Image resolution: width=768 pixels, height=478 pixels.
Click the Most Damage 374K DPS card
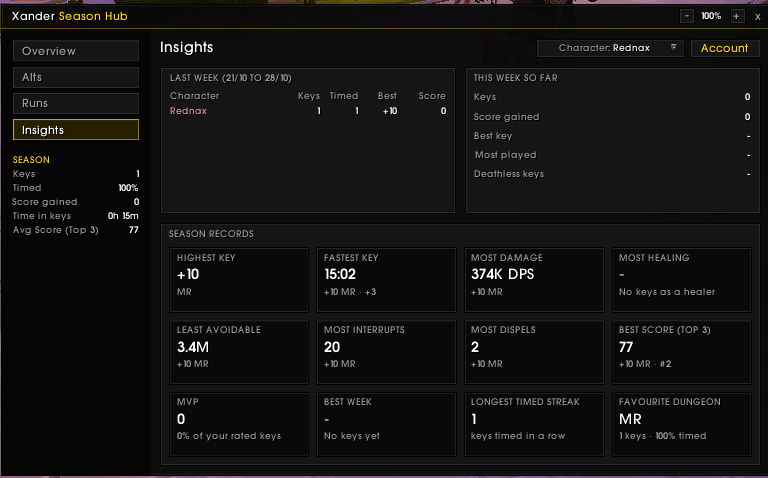534,280
